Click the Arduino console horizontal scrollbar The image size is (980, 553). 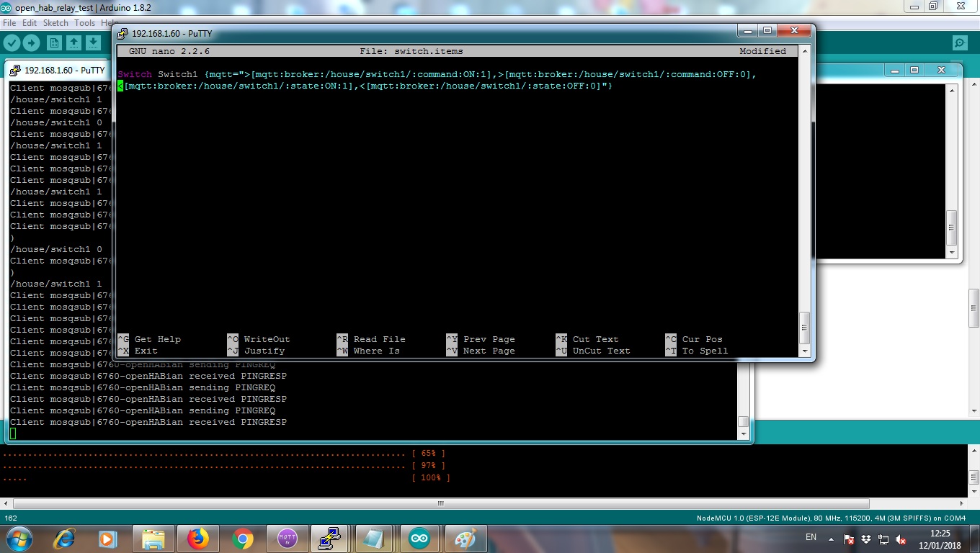[x=441, y=504]
